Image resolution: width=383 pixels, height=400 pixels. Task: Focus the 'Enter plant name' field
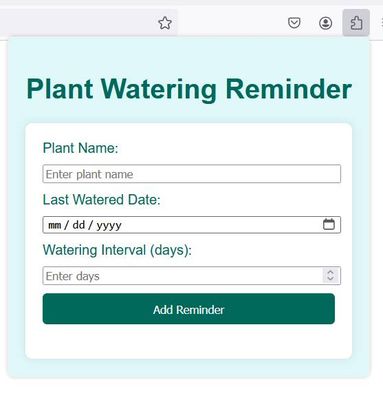(x=192, y=174)
